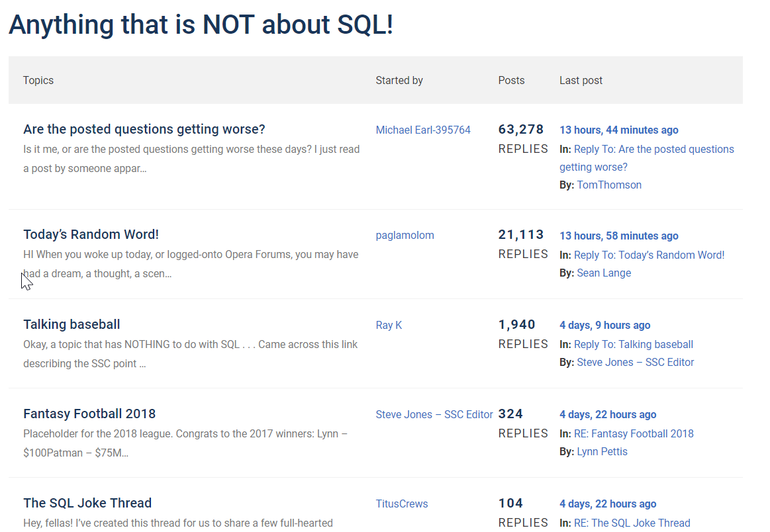Open the 'Fantasy Football 2018' topic
770x532 pixels.
click(x=89, y=414)
